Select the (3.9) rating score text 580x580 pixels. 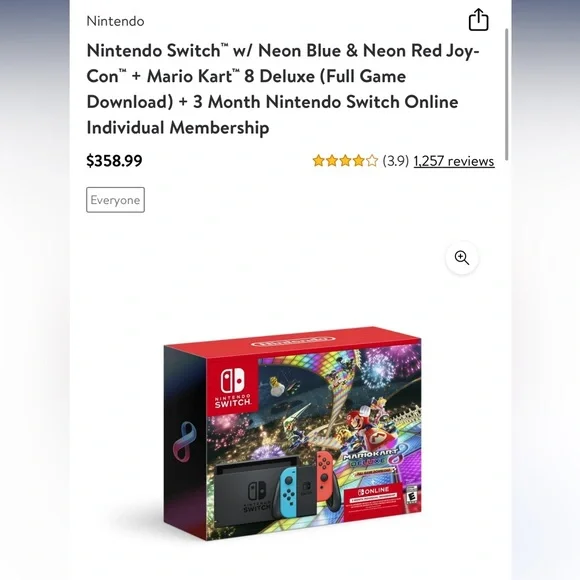(x=395, y=161)
